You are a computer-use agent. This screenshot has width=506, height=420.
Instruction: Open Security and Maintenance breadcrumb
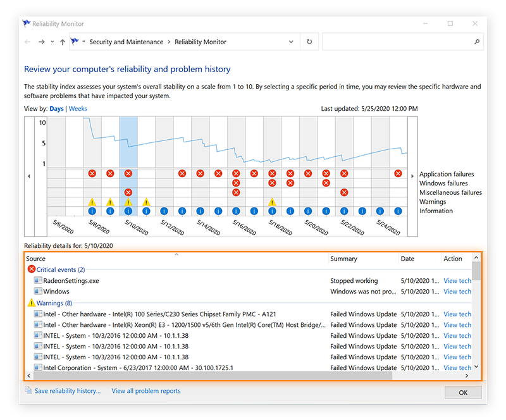point(125,42)
